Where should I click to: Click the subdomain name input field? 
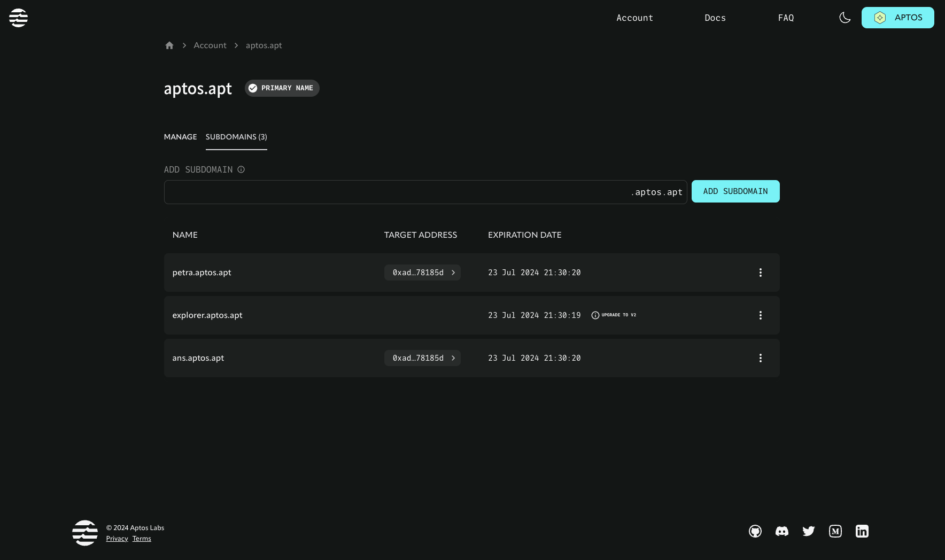396,192
